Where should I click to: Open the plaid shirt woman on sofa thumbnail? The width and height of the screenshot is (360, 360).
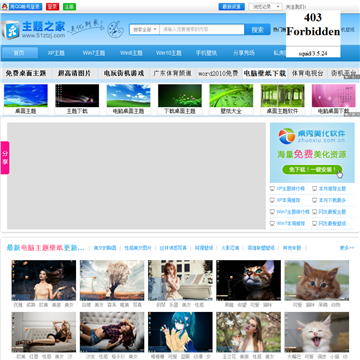[112, 332]
